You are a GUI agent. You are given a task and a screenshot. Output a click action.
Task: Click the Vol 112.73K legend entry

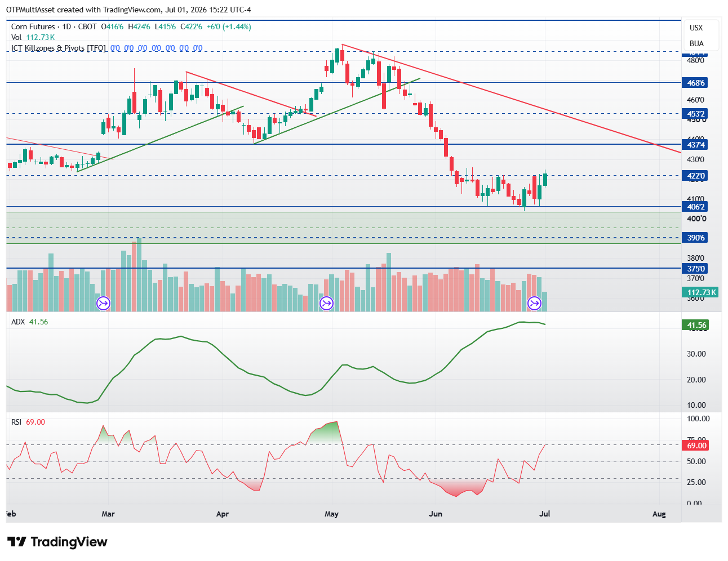point(33,37)
